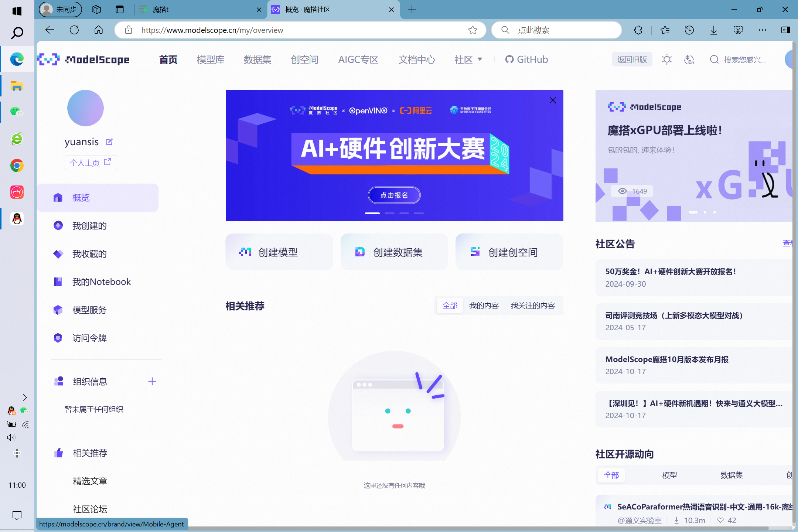Expand hidden system tray chevron

[25, 398]
